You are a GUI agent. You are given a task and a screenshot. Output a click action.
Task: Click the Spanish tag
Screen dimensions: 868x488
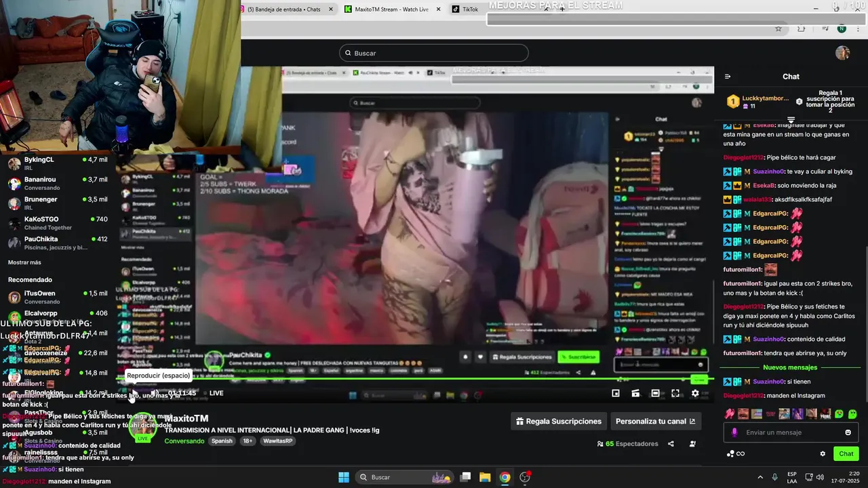pos(222,441)
